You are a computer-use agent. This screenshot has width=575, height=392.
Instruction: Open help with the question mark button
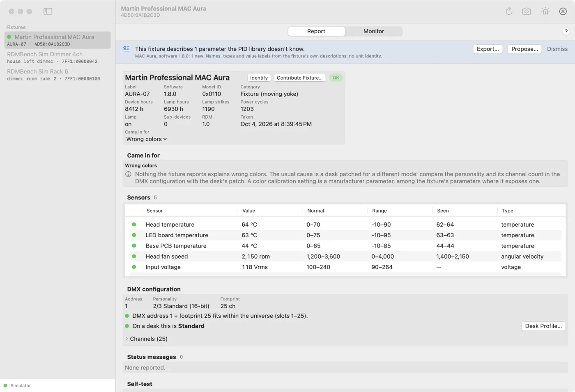click(566, 32)
